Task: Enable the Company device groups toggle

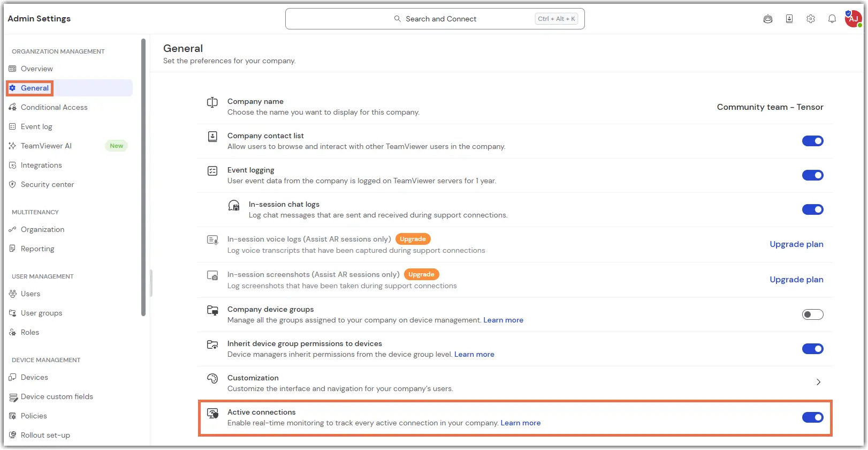Action: coord(812,314)
